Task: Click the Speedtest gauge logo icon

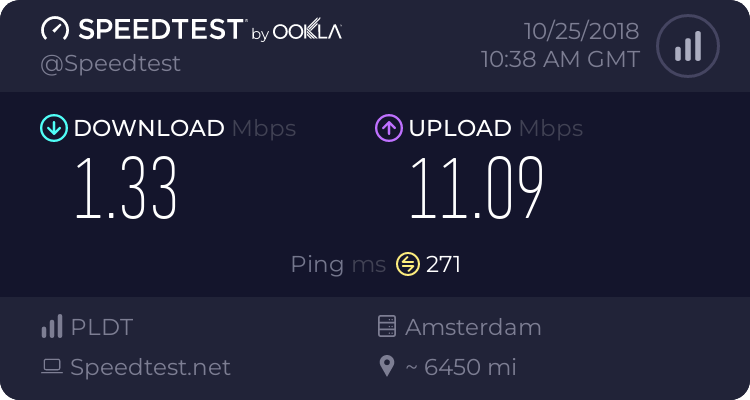Action: point(56,30)
